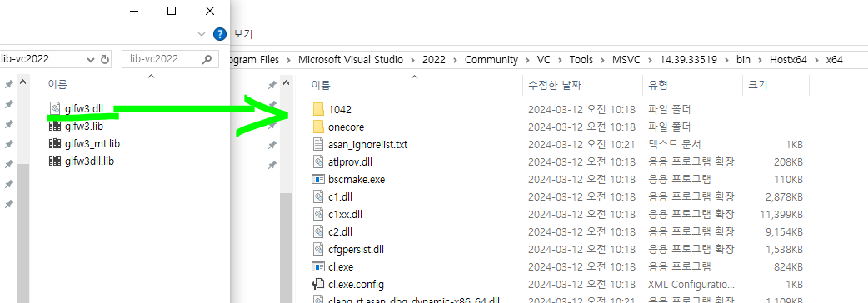868x303 pixels.
Task: Refresh the lib-vc2022 folder view
Action: (104, 59)
